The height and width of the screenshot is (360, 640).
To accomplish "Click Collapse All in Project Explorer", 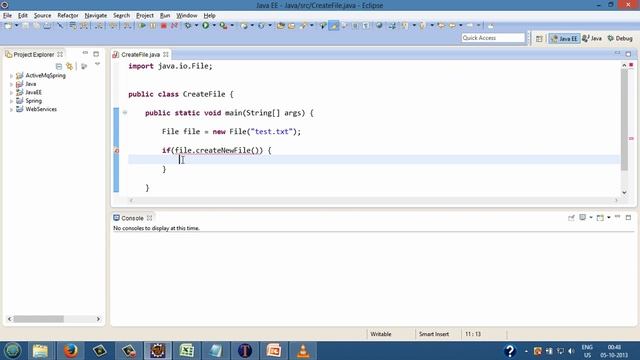I will click(x=59, y=66).
